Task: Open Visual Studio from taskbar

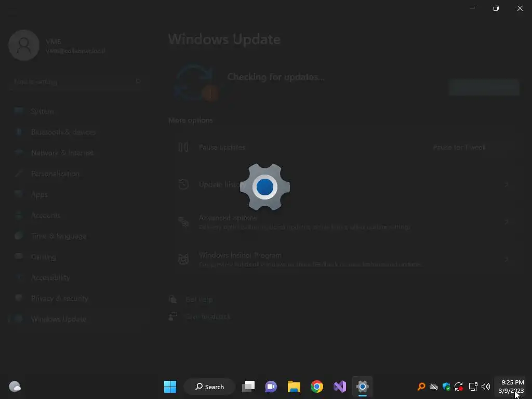Action: (x=340, y=387)
